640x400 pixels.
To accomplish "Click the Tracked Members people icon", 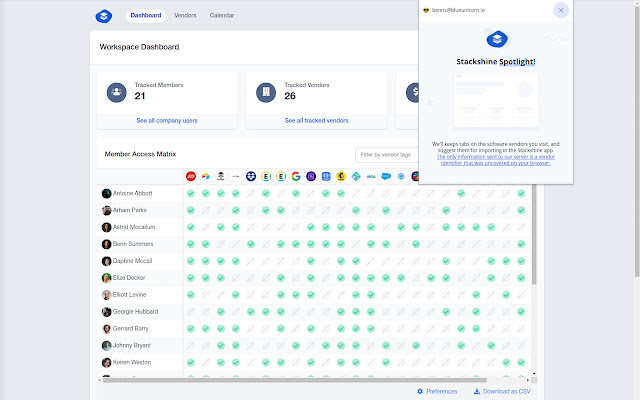I will [117, 92].
